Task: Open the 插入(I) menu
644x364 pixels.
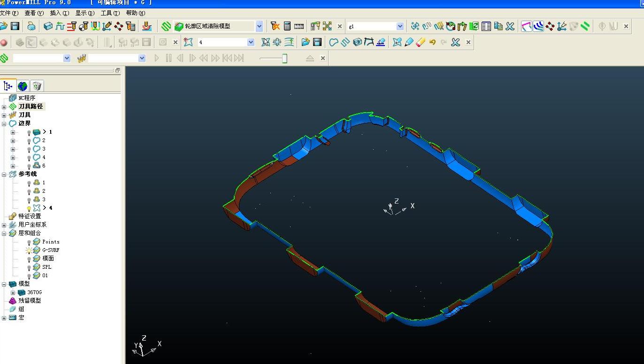Action: [59, 13]
